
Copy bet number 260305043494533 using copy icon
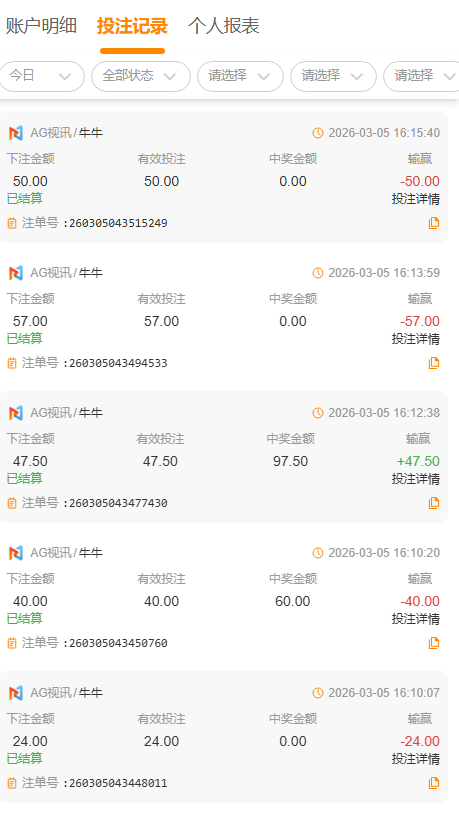(x=434, y=363)
